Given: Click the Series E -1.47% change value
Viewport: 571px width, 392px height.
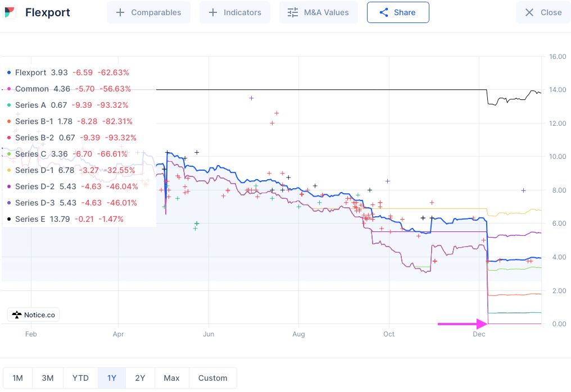Looking at the screenshot, I should [111, 219].
